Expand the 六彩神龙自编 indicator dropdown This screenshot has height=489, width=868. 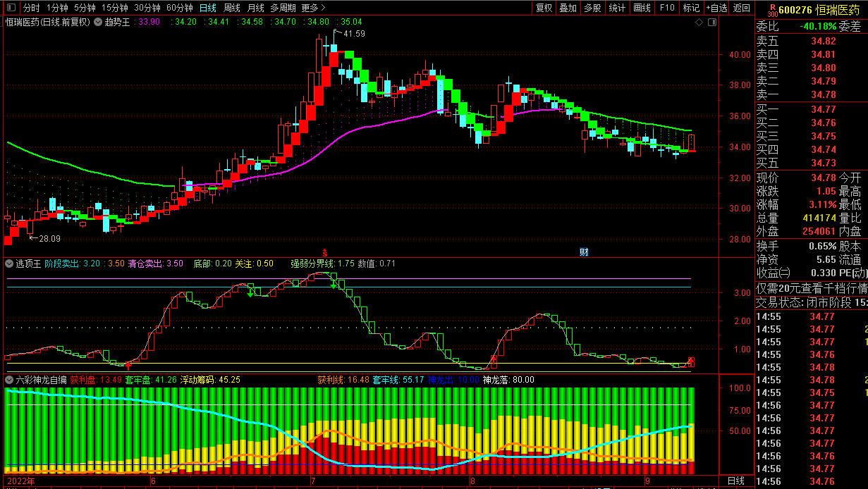(x=9, y=380)
